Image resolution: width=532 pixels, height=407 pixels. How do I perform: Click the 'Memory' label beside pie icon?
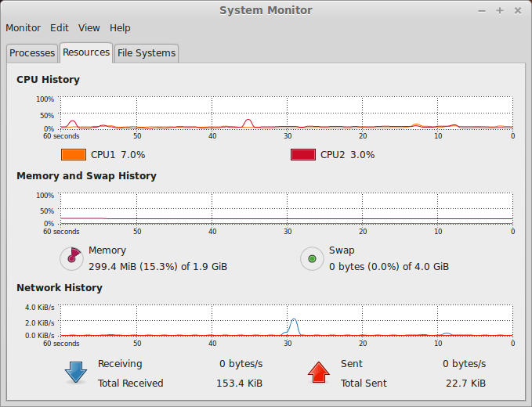click(107, 250)
